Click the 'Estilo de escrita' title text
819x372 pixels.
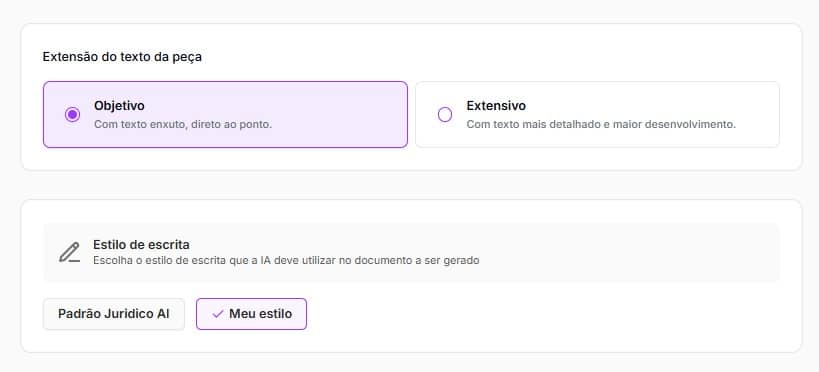coord(141,245)
